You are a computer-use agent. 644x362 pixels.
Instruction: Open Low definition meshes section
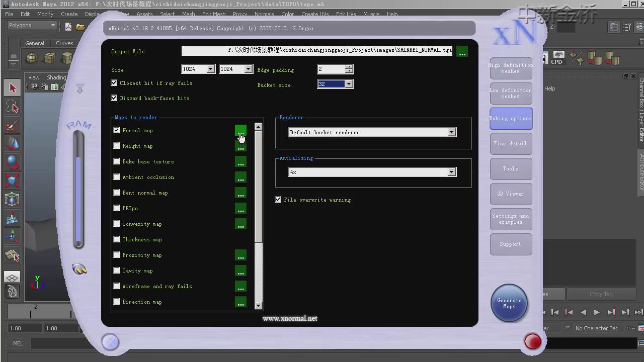(511, 94)
